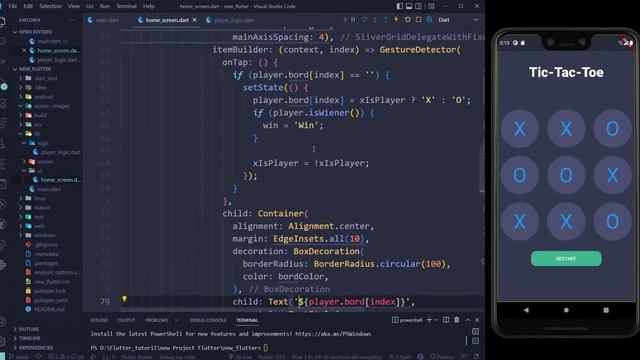Toggle the primary side bar layout icon
The image size is (640, 360).
[400, 6]
